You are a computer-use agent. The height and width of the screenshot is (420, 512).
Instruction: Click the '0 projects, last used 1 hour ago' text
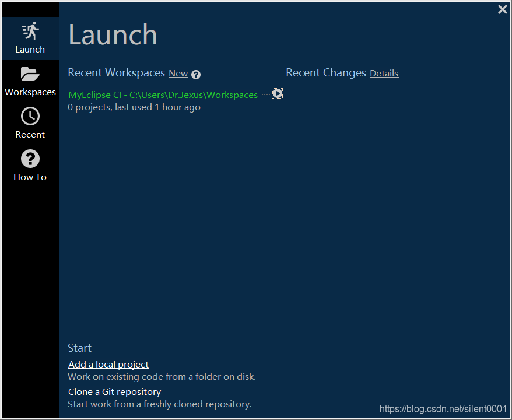point(134,107)
